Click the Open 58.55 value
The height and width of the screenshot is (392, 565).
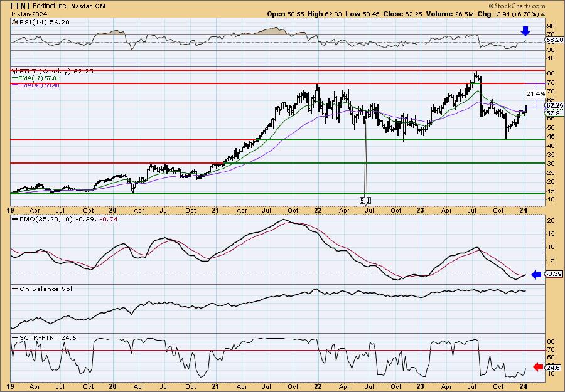(286, 14)
